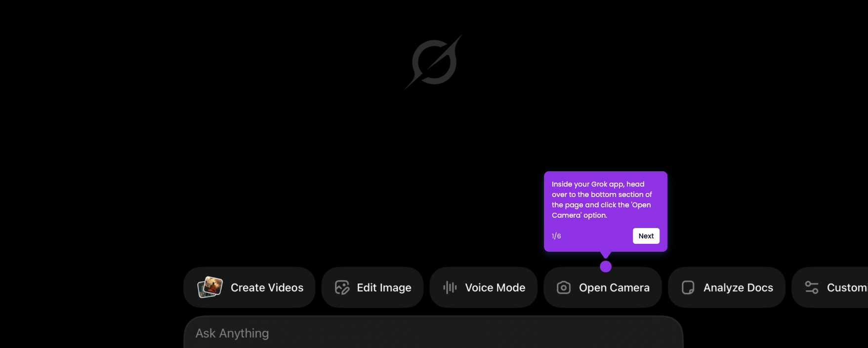Select the Open Camera option
Image resolution: width=868 pixels, height=348 pixels.
click(x=603, y=287)
